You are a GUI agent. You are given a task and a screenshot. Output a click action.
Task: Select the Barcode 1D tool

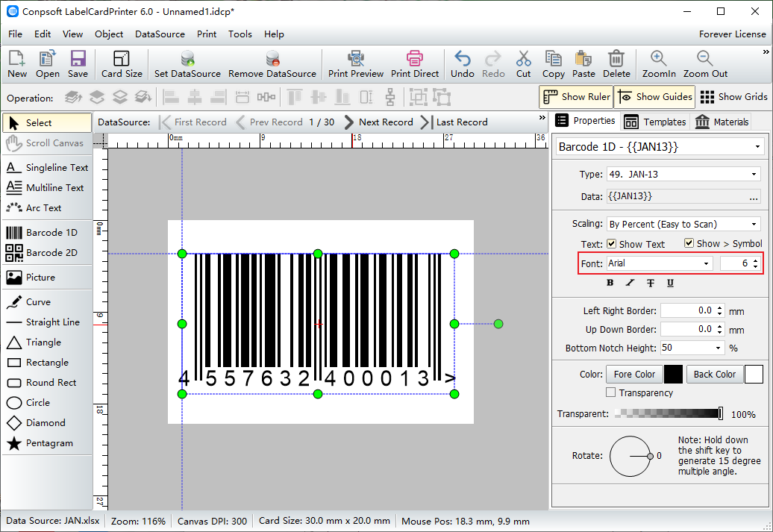tap(47, 232)
